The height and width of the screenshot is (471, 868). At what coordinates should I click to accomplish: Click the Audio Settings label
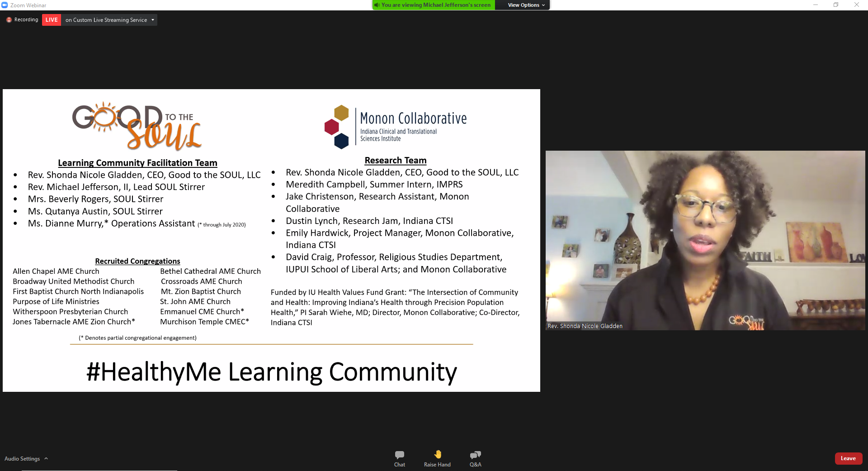22,458
